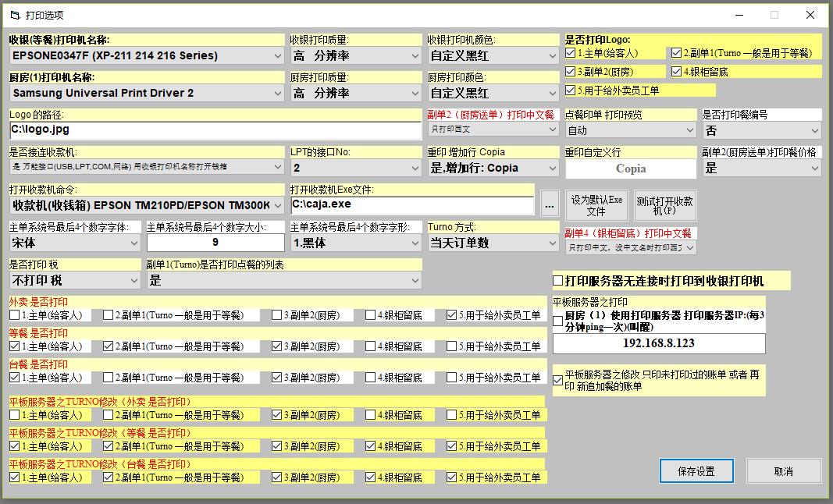The width and height of the screenshot is (833, 504).
Task: Expand the 收银打印质量 dropdown
Action: pyautogui.click(x=356, y=55)
